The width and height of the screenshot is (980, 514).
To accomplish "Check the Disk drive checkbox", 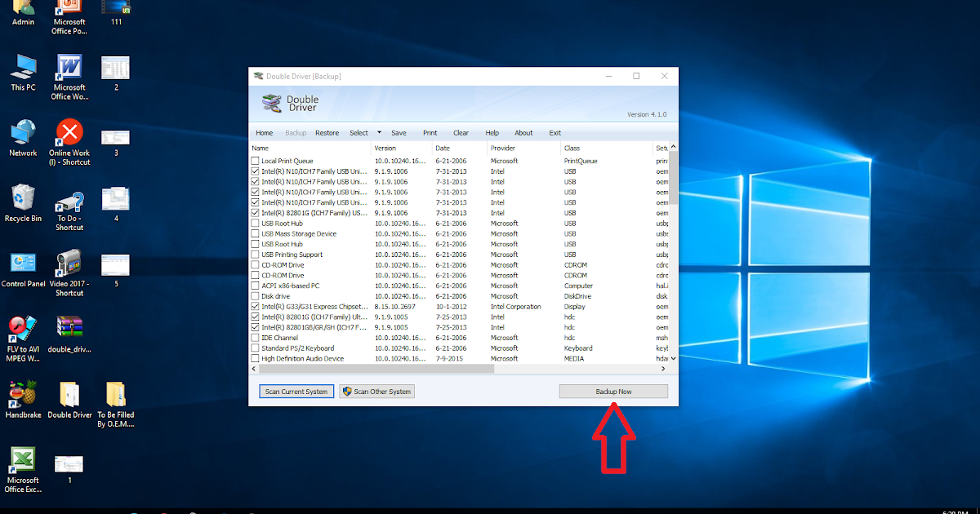I will 256,296.
